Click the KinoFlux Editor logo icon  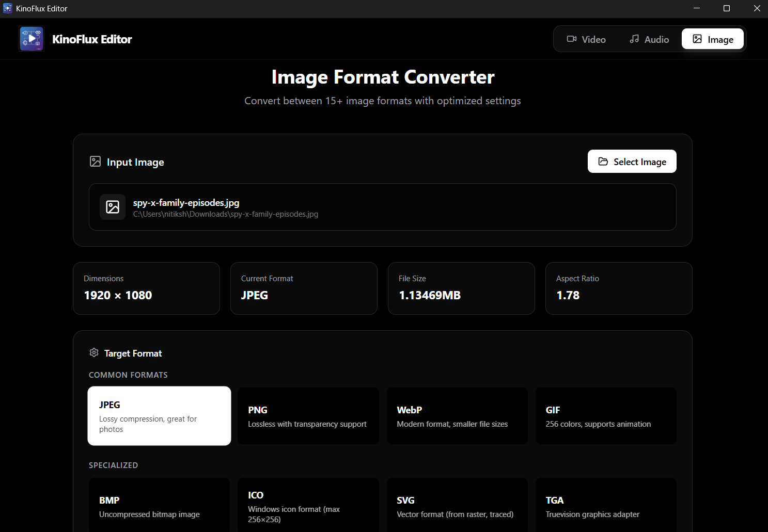click(32, 39)
